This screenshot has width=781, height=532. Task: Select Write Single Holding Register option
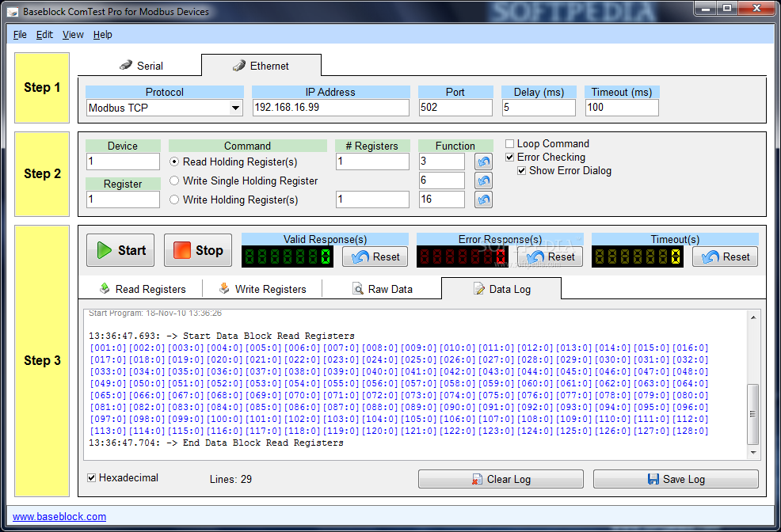174,180
